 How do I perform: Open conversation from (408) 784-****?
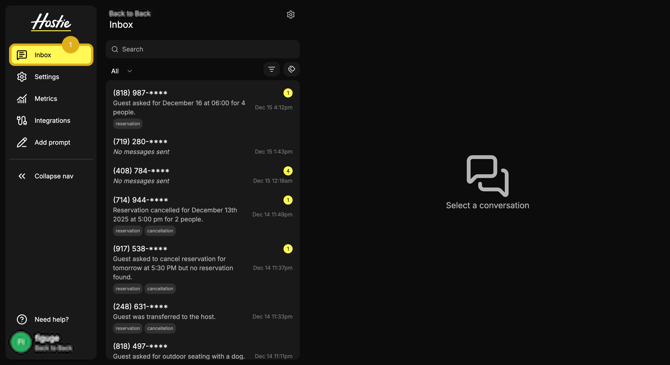click(x=203, y=175)
